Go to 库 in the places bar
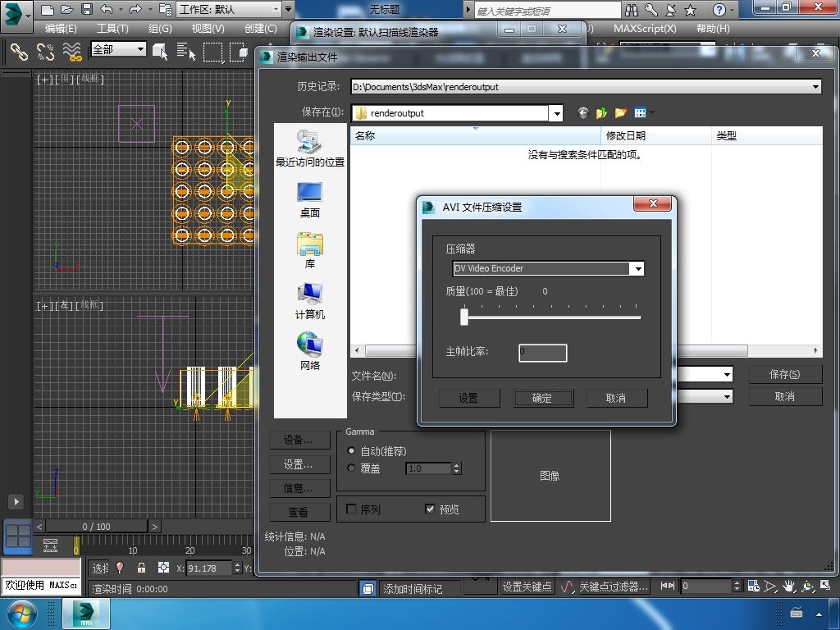 click(309, 250)
